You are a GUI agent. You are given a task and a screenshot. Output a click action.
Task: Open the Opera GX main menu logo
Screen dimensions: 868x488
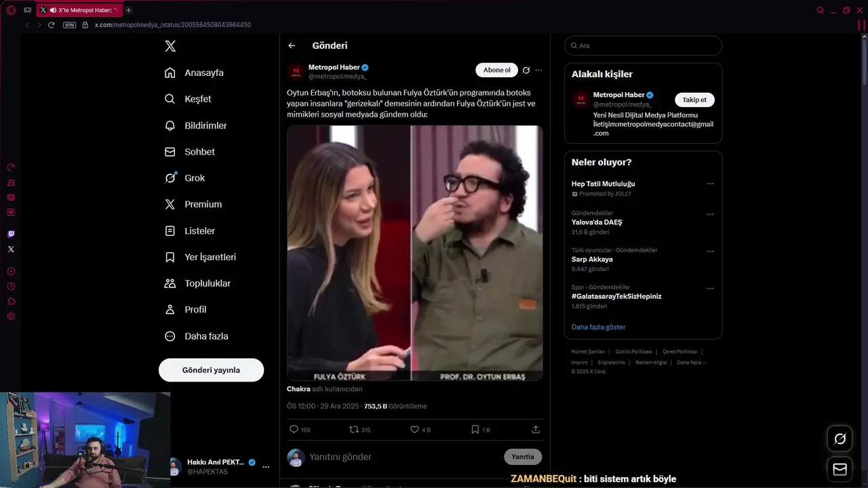11,10
